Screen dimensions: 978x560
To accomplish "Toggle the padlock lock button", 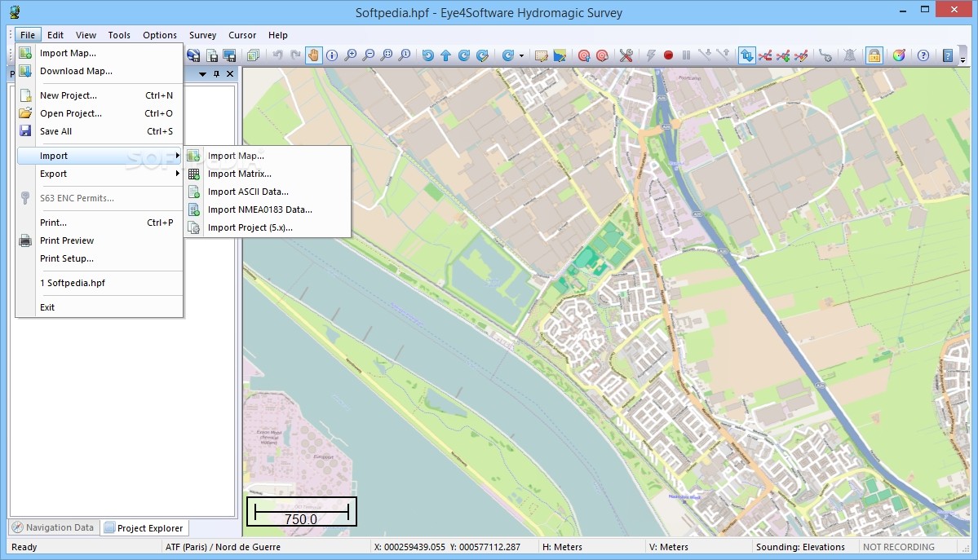I will tap(874, 55).
